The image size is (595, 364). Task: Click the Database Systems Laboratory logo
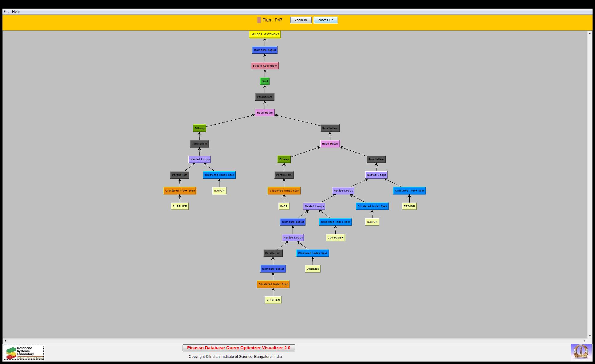click(x=24, y=353)
